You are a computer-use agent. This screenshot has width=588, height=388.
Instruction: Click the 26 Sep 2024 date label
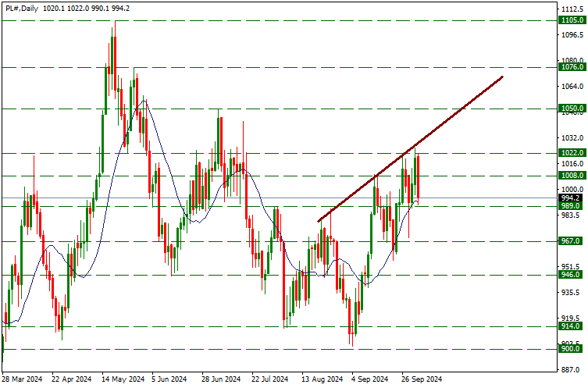(422, 379)
